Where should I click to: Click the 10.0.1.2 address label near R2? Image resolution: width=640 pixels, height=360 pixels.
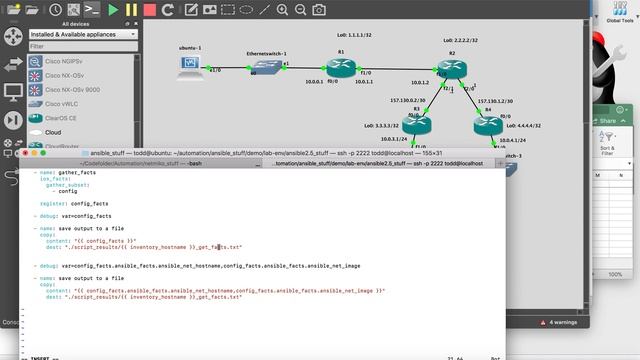click(x=420, y=82)
